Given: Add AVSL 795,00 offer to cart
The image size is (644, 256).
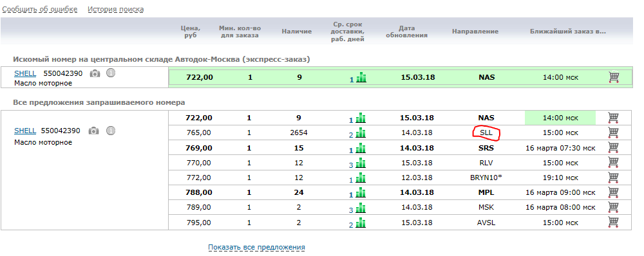Looking at the screenshot, I should (614, 223).
